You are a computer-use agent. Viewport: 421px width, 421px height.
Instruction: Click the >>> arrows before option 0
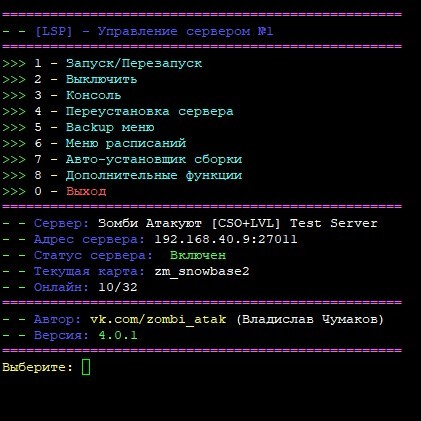tap(14, 191)
